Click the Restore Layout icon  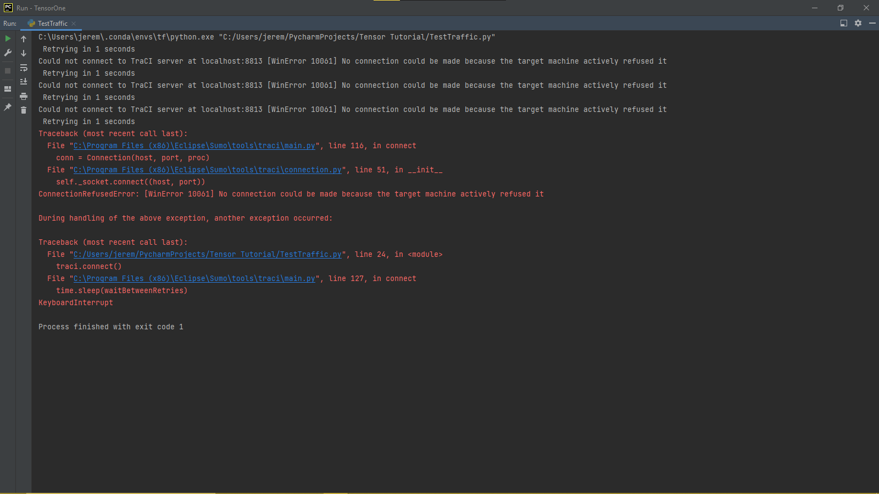click(x=8, y=89)
